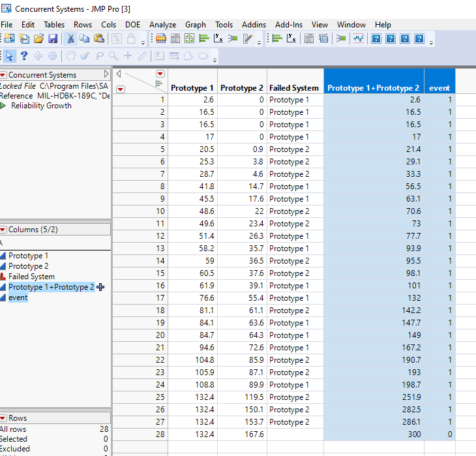Click the Open file folder icon

(x=38, y=38)
